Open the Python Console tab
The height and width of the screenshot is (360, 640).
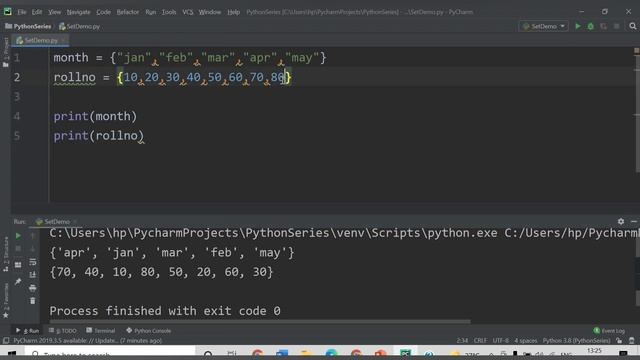pyautogui.click(x=149, y=331)
